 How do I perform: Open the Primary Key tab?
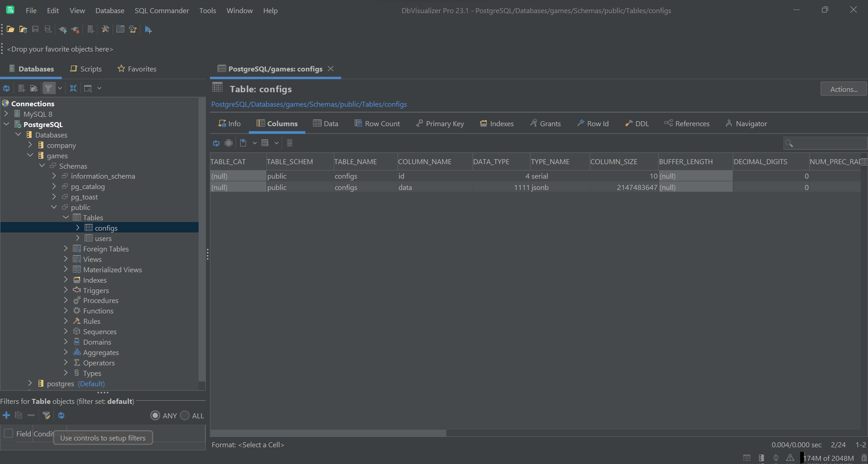click(440, 124)
